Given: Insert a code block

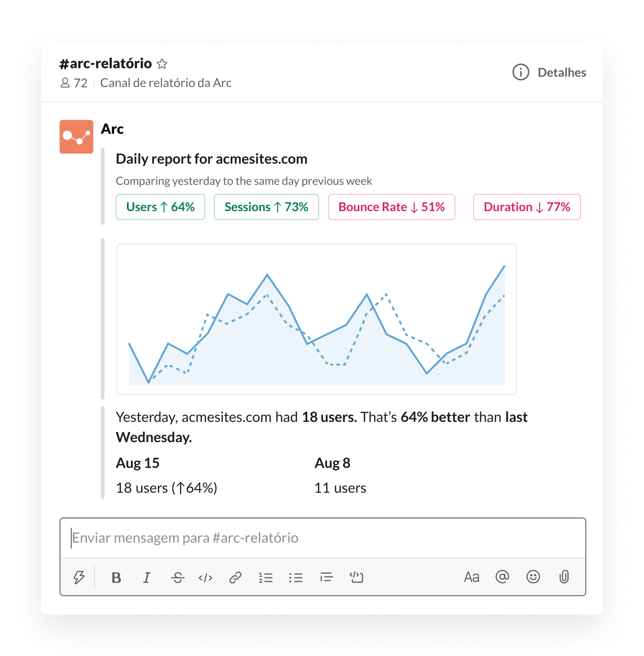Looking at the screenshot, I should (x=356, y=577).
